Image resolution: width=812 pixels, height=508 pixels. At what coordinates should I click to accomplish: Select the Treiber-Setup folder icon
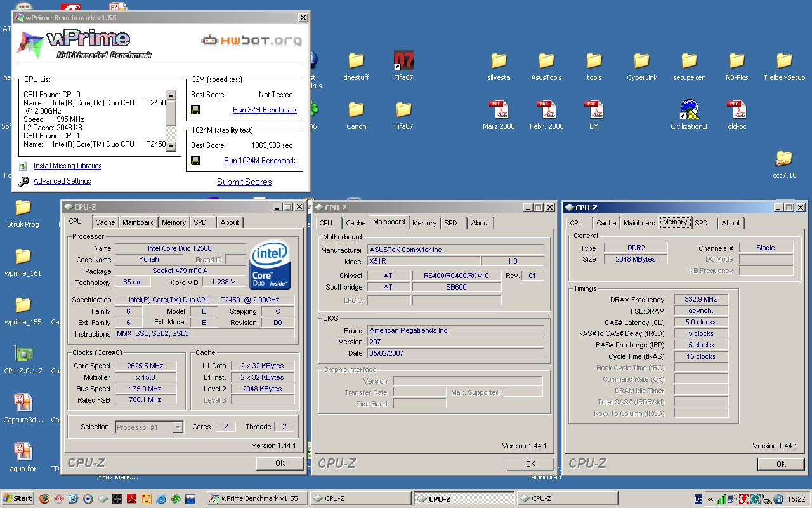coord(784,67)
